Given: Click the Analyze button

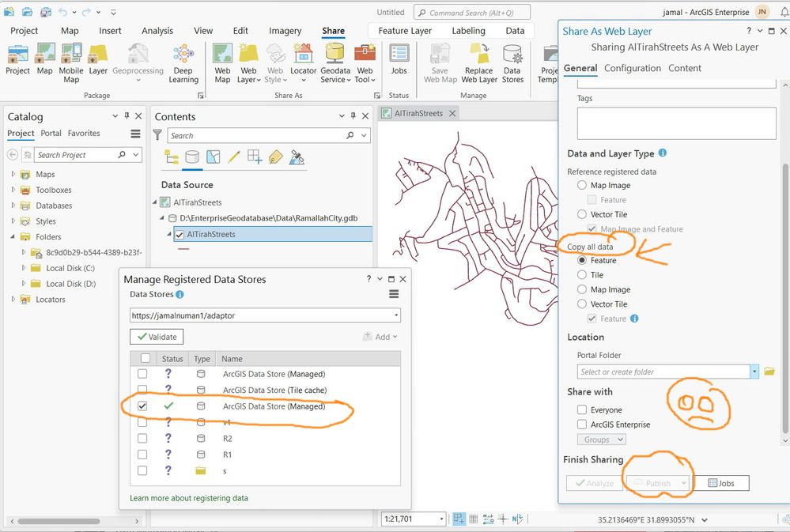Looking at the screenshot, I should pyautogui.click(x=595, y=483).
